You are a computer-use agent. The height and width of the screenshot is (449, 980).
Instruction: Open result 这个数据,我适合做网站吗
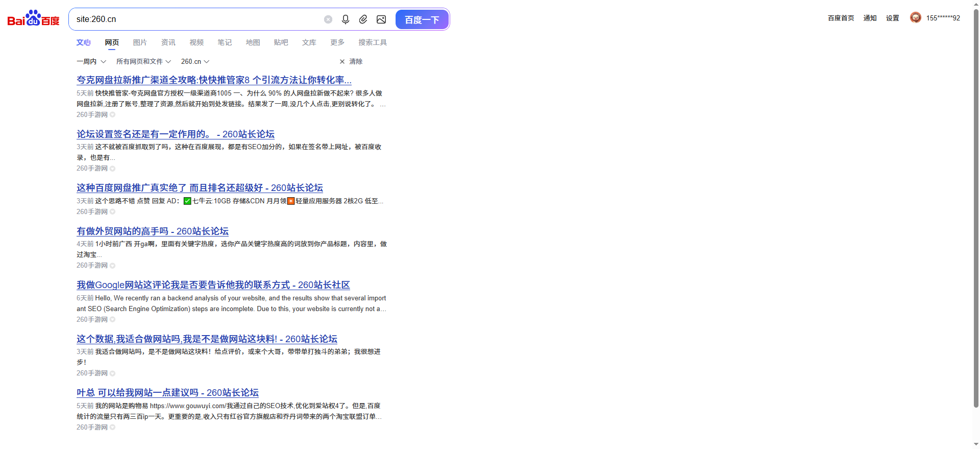pos(207,339)
